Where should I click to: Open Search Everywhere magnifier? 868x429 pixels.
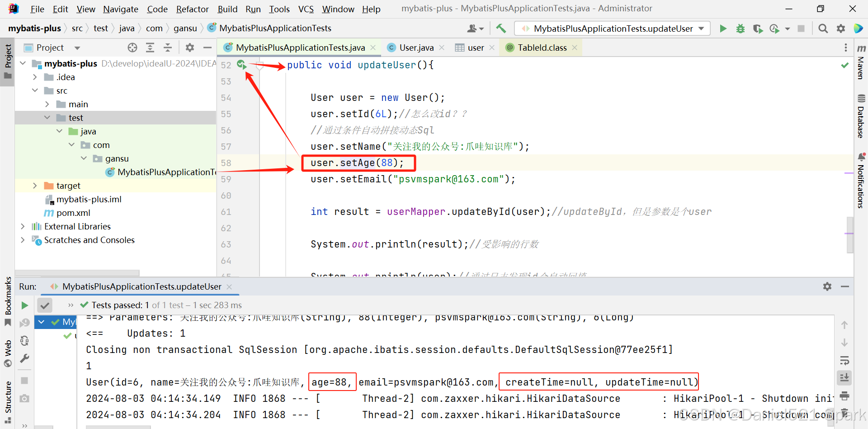coord(823,29)
